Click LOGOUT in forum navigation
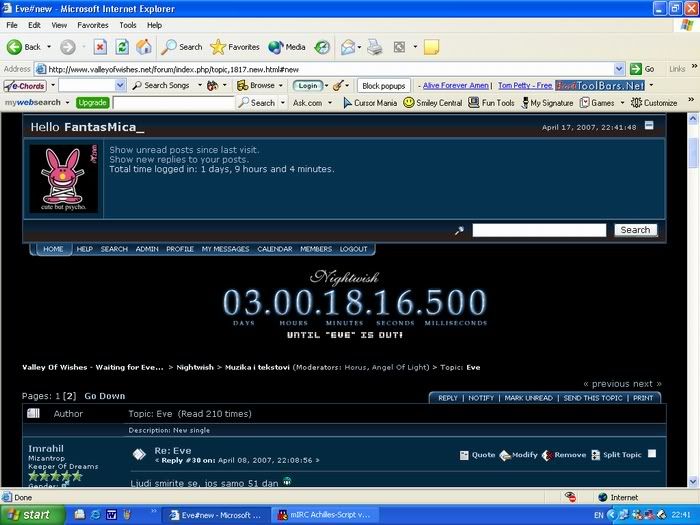700x525 pixels. (x=354, y=249)
